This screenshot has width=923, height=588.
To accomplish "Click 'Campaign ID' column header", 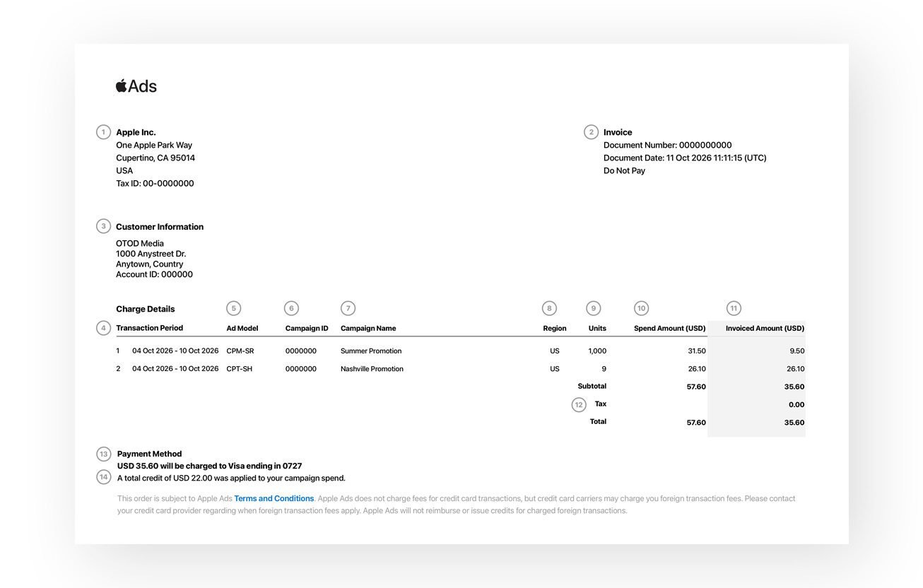I will pyautogui.click(x=307, y=328).
